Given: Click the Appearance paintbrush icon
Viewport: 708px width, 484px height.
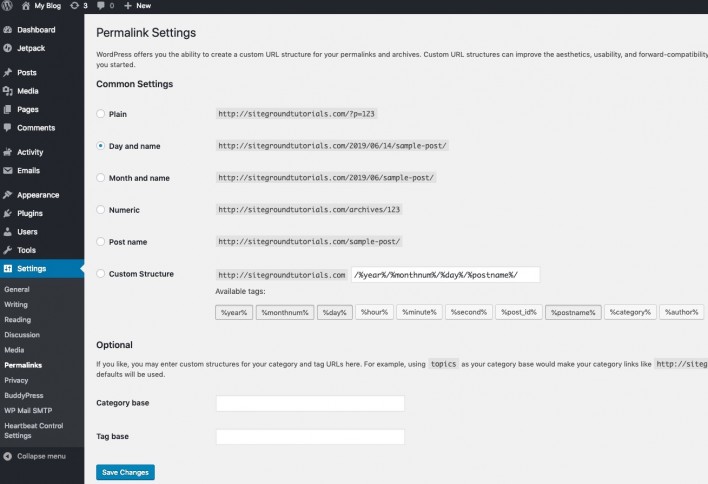Looking at the screenshot, I should pyautogui.click(x=7, y=195).
